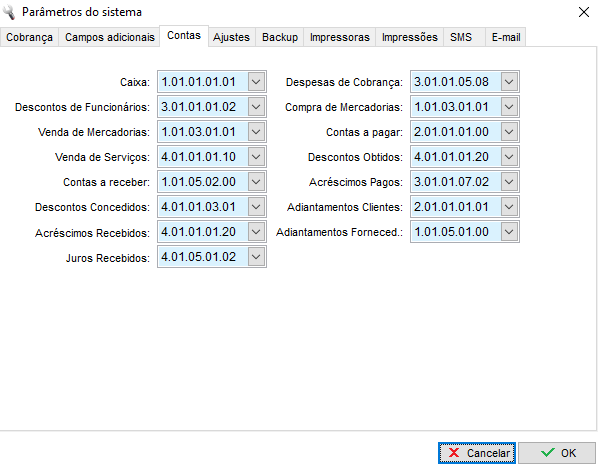
Task: Expand the Caixa account dropdown
Action: [256, 82]
